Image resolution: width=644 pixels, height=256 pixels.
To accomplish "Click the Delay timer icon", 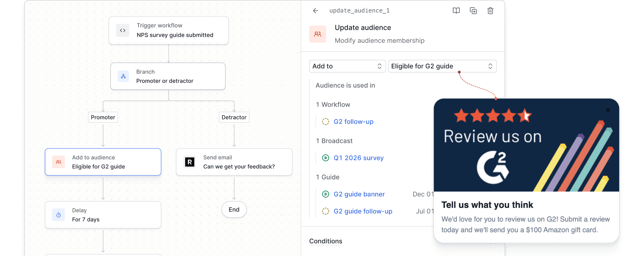I will pos(59,215).
